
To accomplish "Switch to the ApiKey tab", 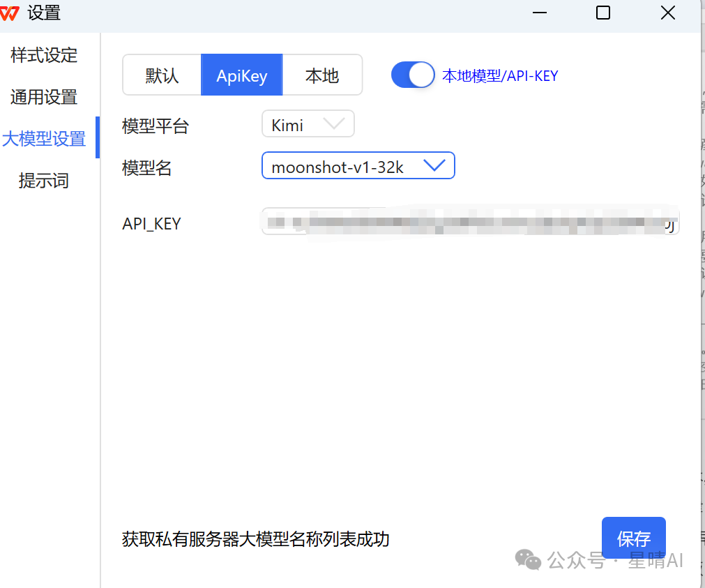I will pyautogui.click(x=242, y=75).
